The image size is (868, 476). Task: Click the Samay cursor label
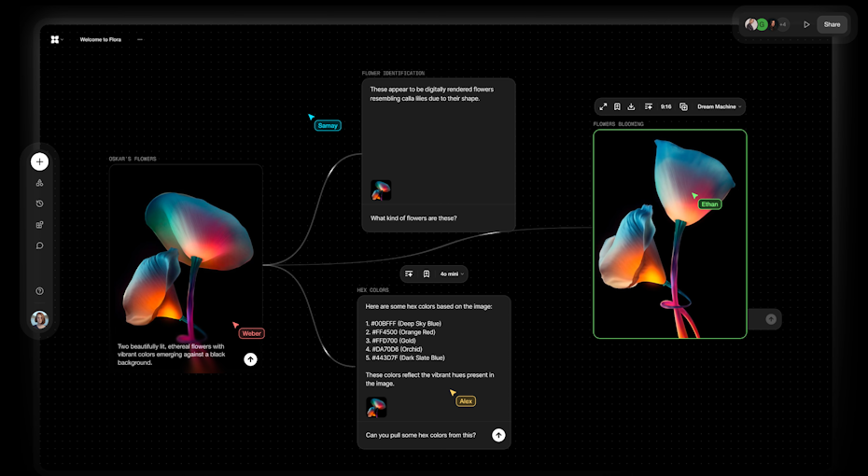[x=328, y=126]
